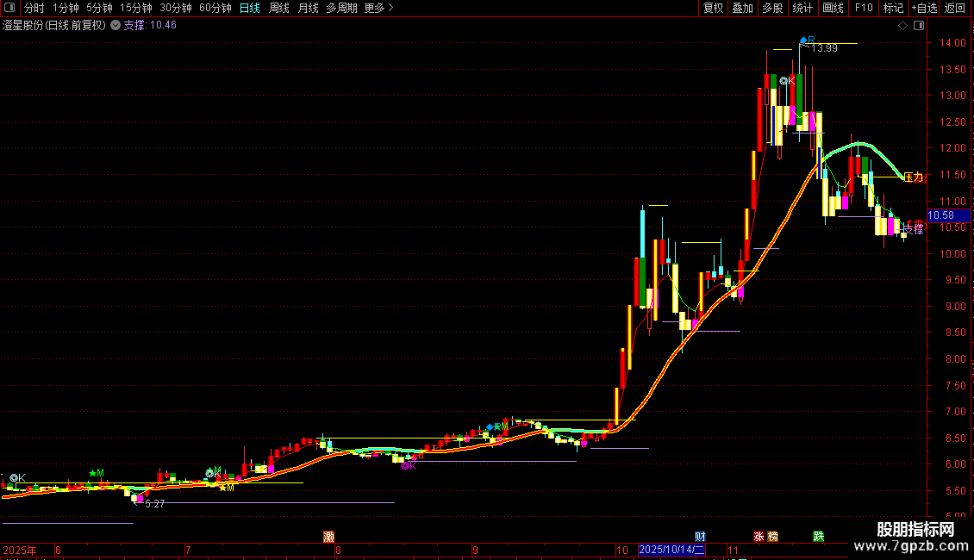
Task: Click month 9 on the time axis
Action: pos(475,550)
